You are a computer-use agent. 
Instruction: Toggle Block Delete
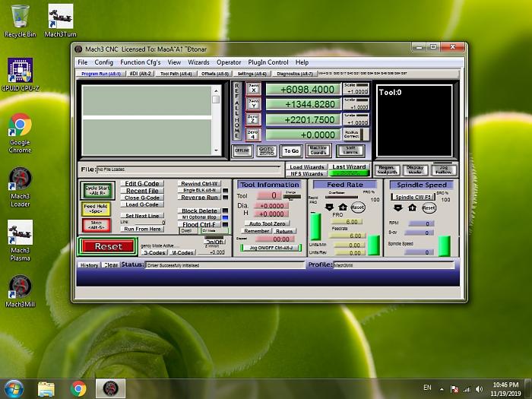[x=199, y=211]
